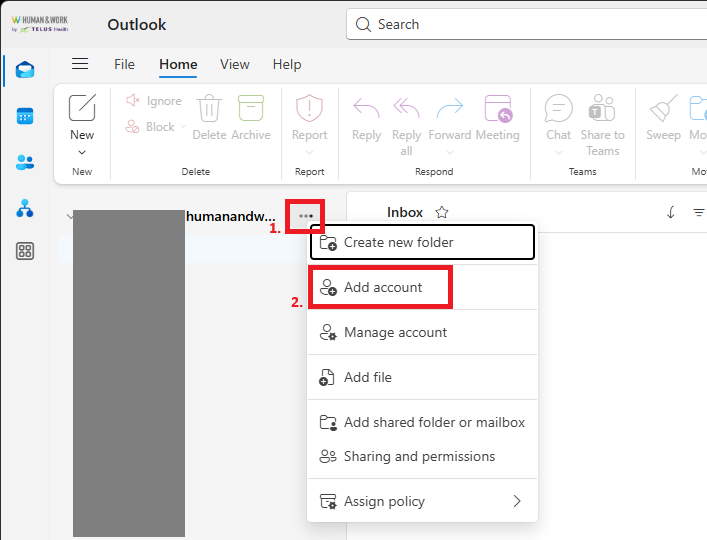The height and width of the screenshot is (540, 707).
Task: Click the hamburger navigation pane toggle
Action: [x=80, y=64]
